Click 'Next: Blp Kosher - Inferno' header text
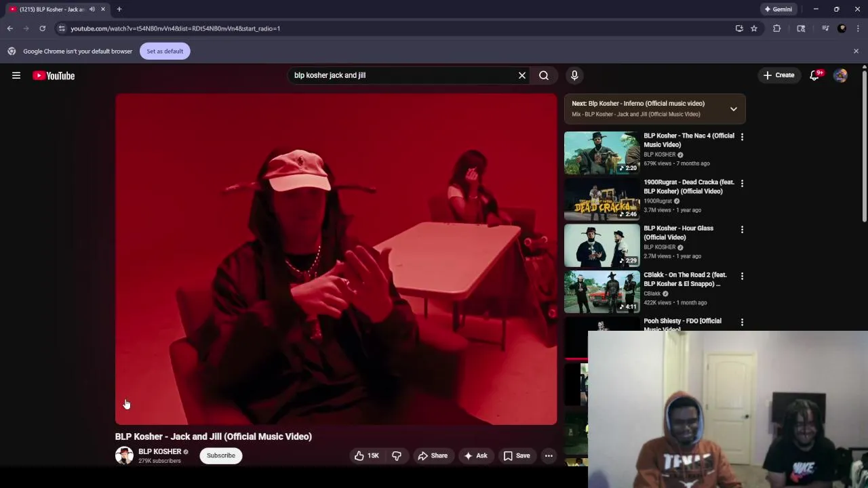The height and width of the screenshot is (488, 868). 638,104
